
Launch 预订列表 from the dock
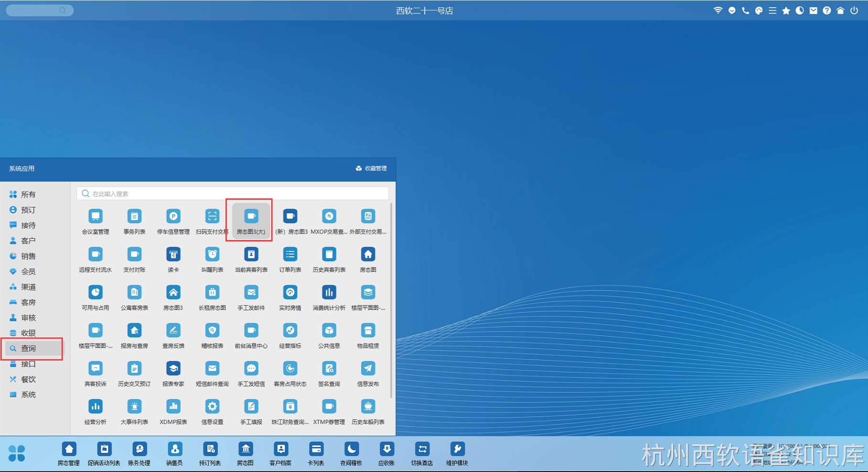210,454
